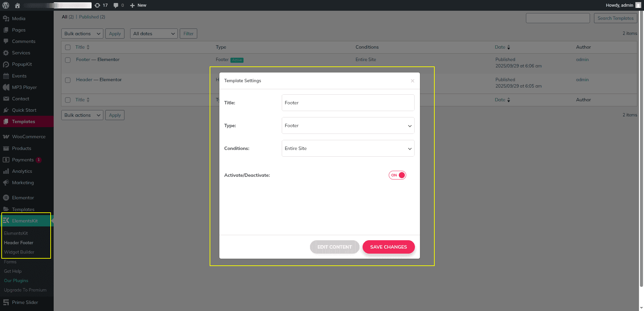Open Analytics via its bar chart icon

click(x=6, y=171)
